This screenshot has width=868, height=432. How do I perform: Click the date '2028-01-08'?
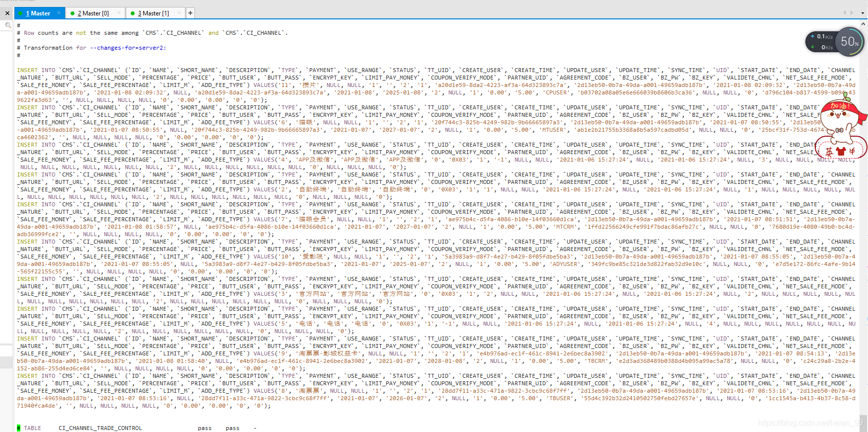click(x=444, y=361)
